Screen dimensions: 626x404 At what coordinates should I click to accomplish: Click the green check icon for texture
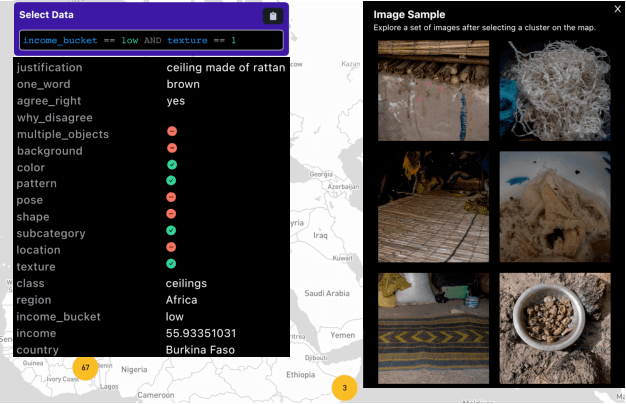tap(171, 264)
